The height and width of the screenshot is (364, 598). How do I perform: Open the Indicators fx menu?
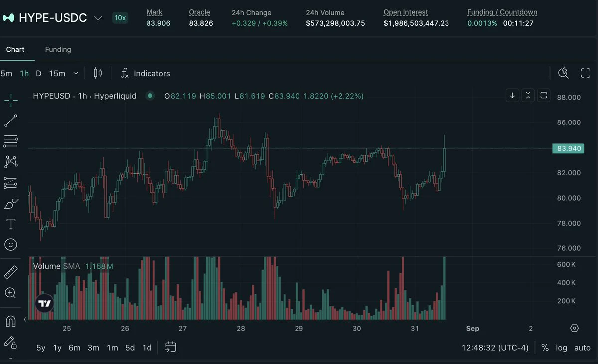(x=146, y=73)
